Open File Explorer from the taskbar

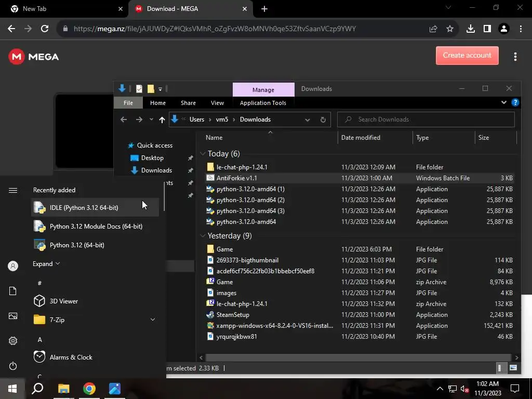(x=63, y=389)
